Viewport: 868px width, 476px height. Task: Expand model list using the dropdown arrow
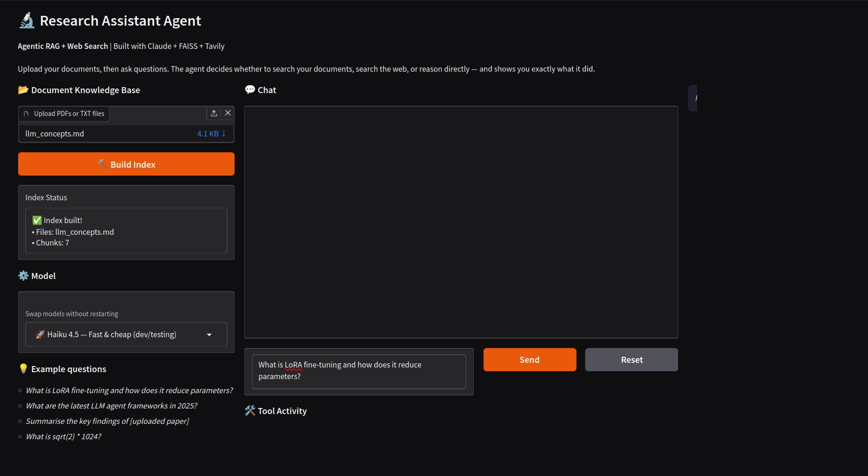(x=209, y=335)
